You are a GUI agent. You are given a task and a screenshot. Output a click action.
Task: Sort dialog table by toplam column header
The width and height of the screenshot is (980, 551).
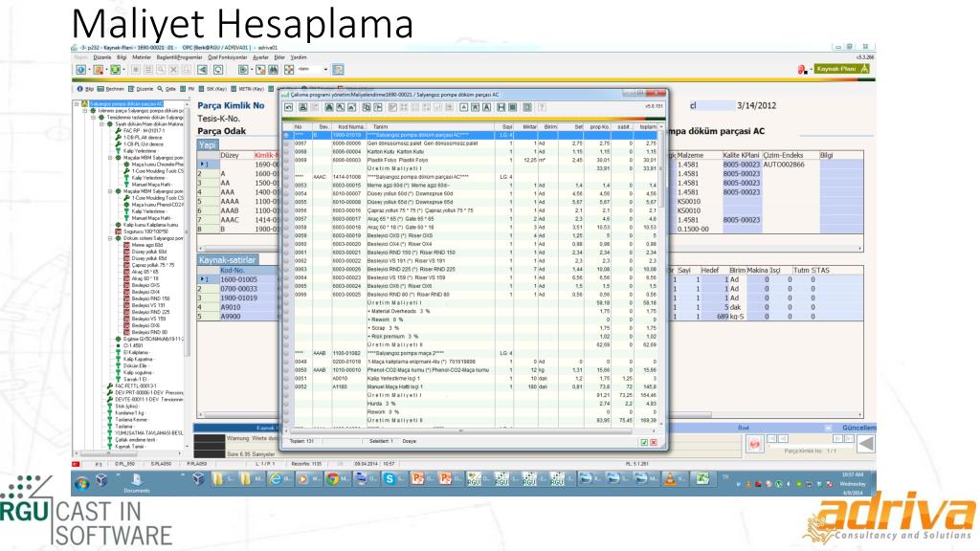[648, 127]
